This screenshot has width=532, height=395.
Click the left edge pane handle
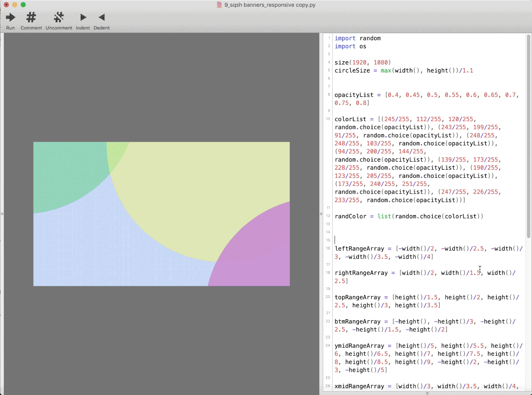click(2, 214)
